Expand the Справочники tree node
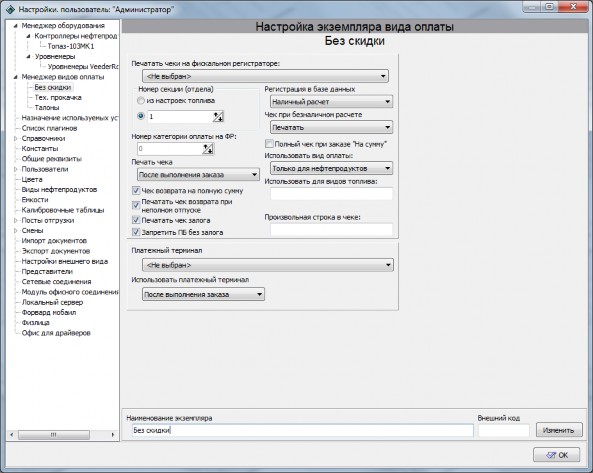593x473 pixels. pyautogui.click(x=16, y=138)
